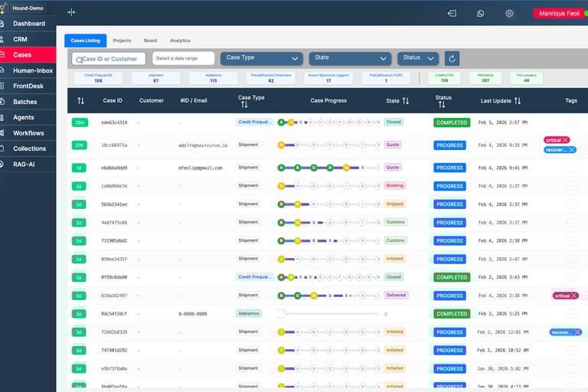Open the State filter dropdown
588x392 pixels.
pyautogui.click(x=350, y=58)
